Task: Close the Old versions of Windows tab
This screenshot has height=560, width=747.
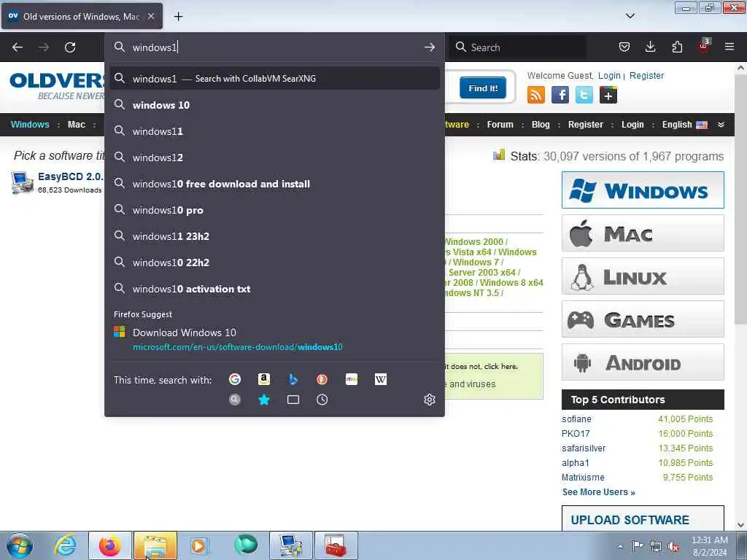Action: (x=150, y=16)
